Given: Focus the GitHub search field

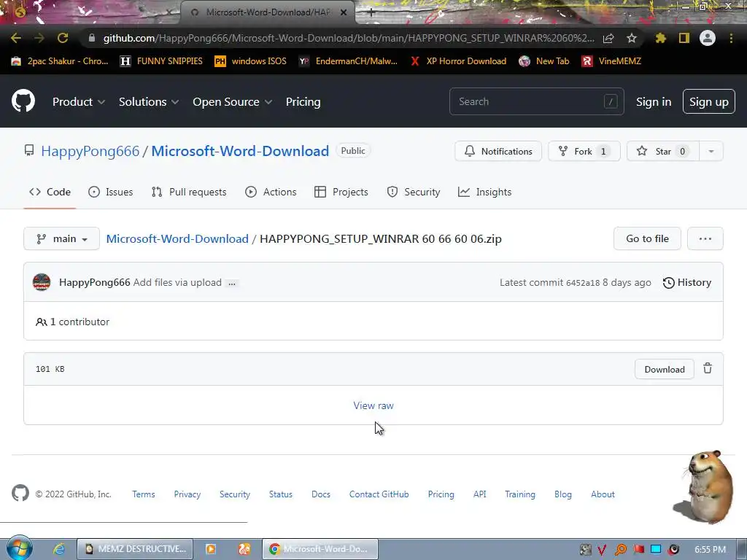Looking at the screenshot, I should [x=536, y=101].
